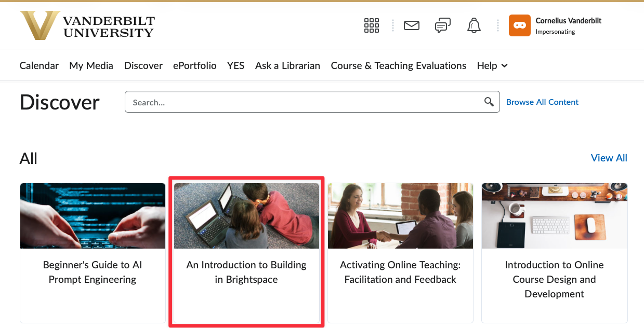Open the ePortfolio navigation link

tap(194, 66)
